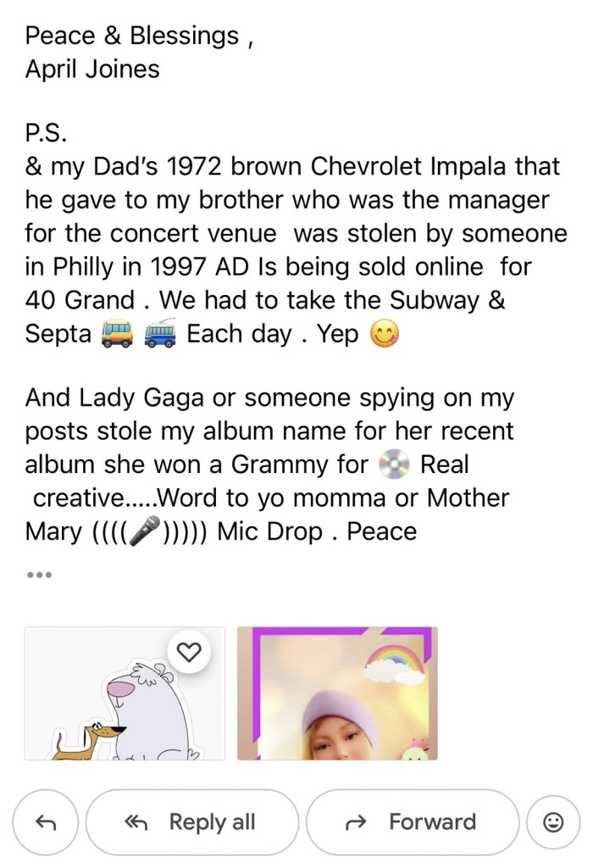Click the yum face emoji after Yep
The image size is (593, 868).
point(385,334)
